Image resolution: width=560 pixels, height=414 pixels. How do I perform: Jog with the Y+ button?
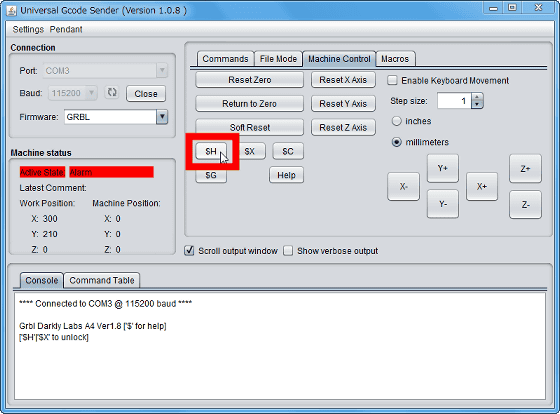click(443, 168)
